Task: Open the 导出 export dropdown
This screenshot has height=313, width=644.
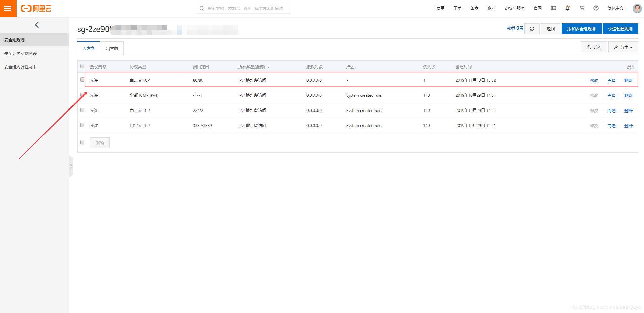Action: (x=623, y=47)
